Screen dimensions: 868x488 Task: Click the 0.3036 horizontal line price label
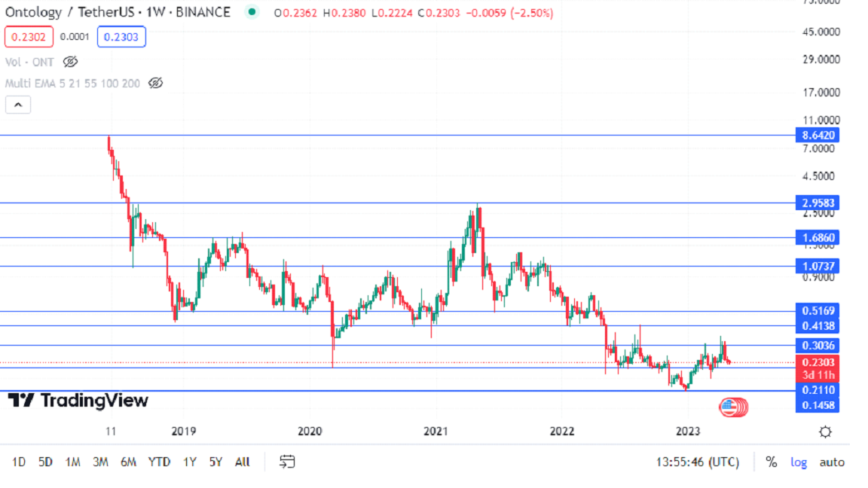pyautogui.click(x=818, y=345)
